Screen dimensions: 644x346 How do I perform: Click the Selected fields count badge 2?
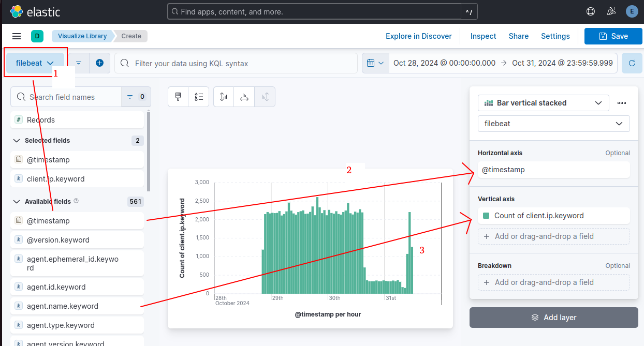[x=138, y=141]
